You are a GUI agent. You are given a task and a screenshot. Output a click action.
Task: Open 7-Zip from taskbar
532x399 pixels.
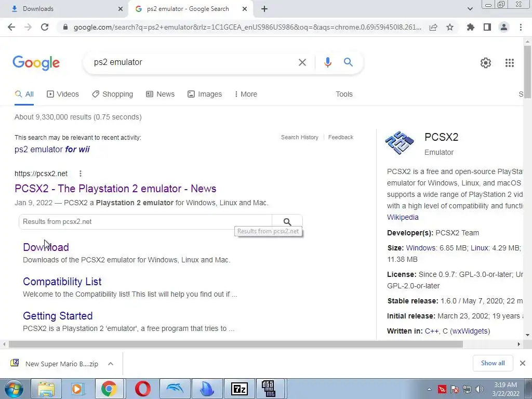239,389
